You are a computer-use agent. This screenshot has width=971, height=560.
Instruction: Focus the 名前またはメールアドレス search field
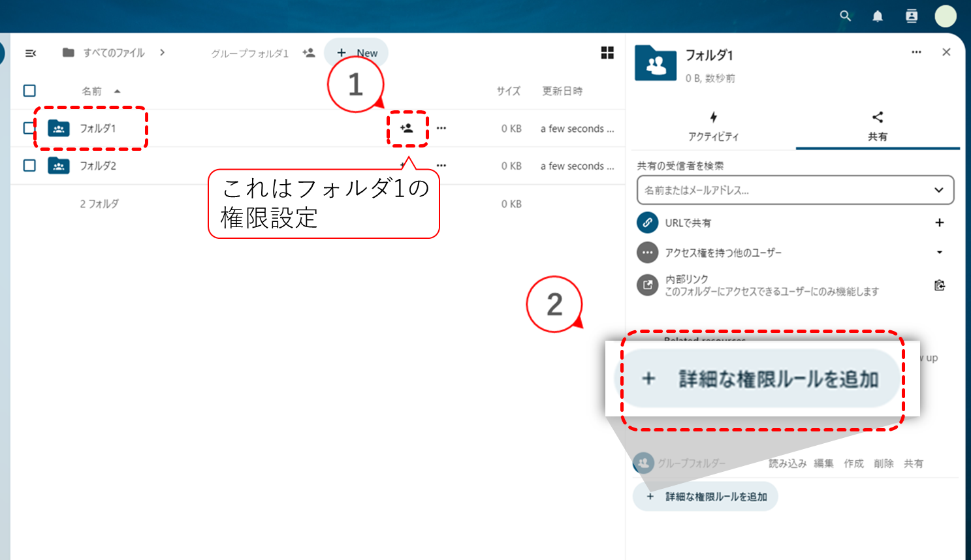[x=795, y=191]
